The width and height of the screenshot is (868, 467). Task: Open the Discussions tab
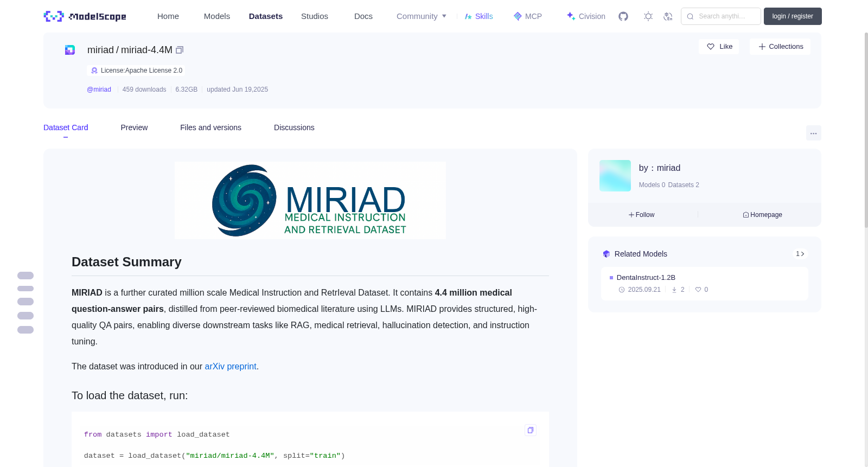pyautogui.click(x=294, y=127)
